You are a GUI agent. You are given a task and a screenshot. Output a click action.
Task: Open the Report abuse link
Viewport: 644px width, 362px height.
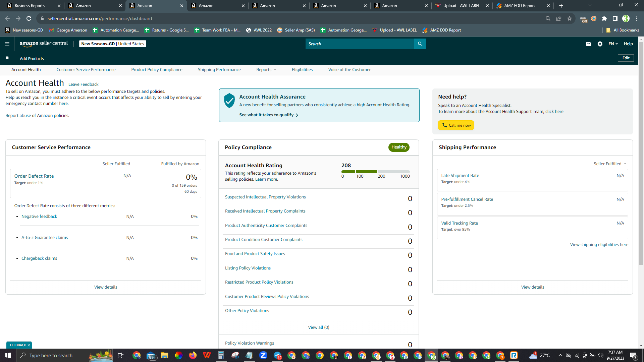coord(18,116)
